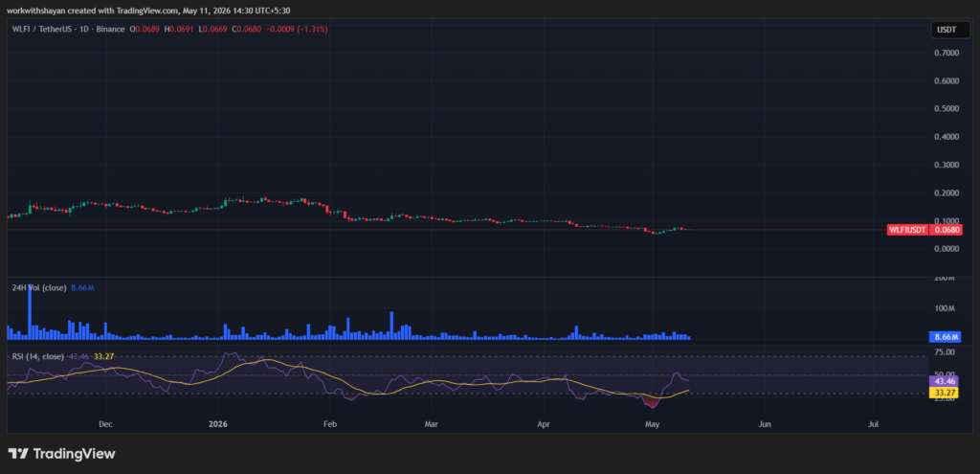The height and width of the screenshot is (474, 980).
Task: Click the 0.5000 price axis label
Action: (945, 109)
